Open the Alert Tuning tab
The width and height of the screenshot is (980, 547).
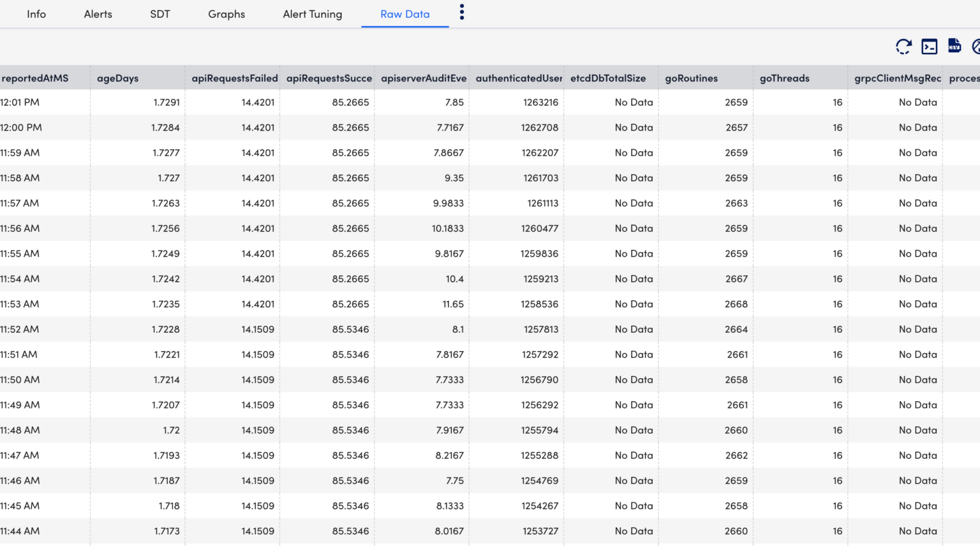pyautogui.click(x=312, y=13)
